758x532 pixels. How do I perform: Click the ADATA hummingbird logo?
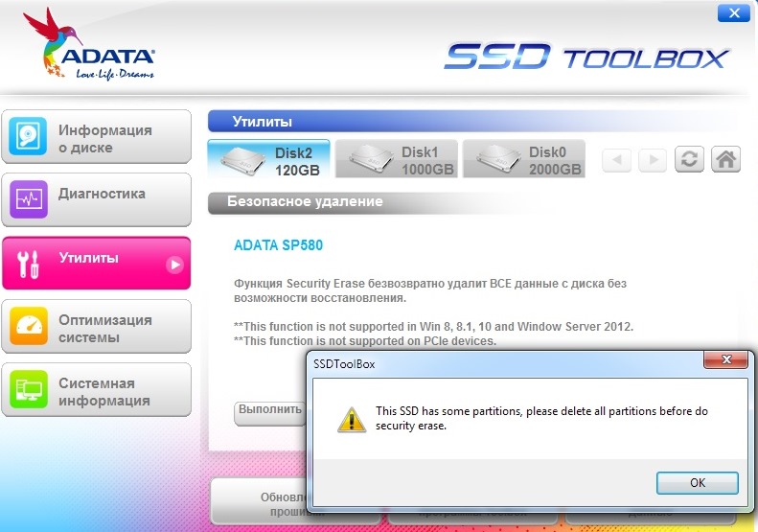(x=89, y=44)
